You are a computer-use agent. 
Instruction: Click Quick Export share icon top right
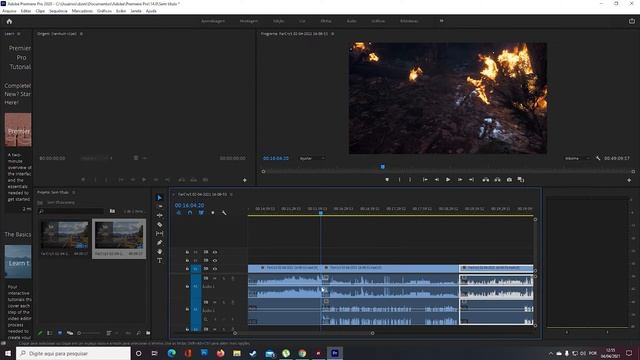(632, 21)
